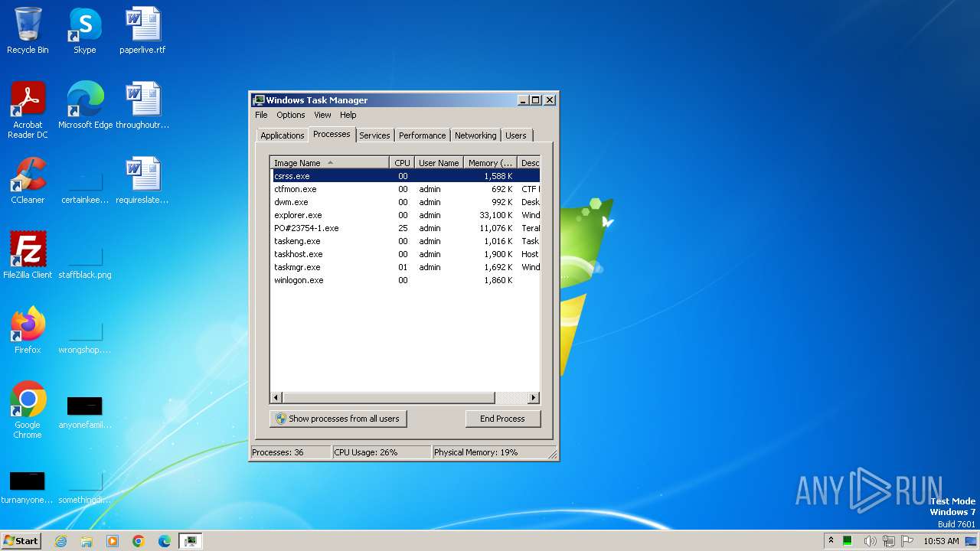This screenshot has width=980, height=551.
Task: Select the winlogon.exe process row
Action: (x=405, y=280)
